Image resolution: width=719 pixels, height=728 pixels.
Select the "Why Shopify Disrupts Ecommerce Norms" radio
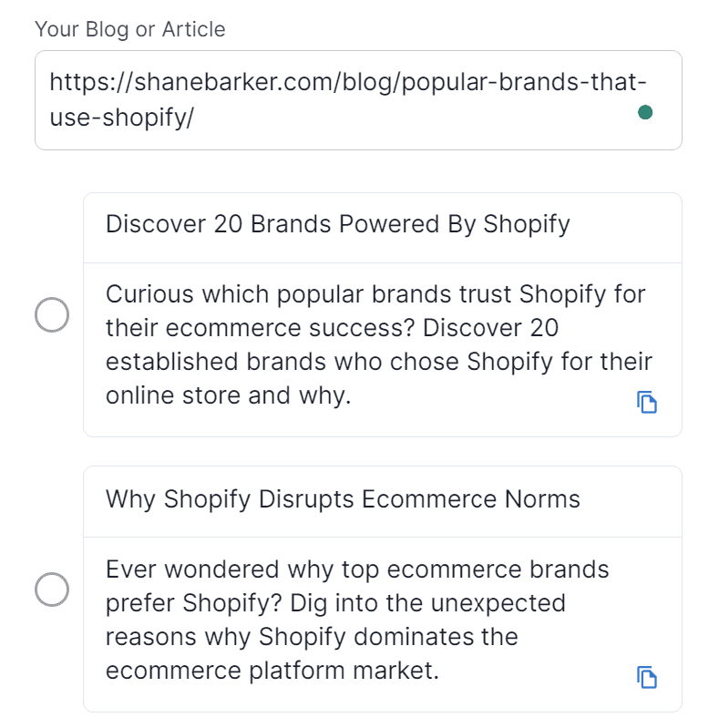(52, 590)
